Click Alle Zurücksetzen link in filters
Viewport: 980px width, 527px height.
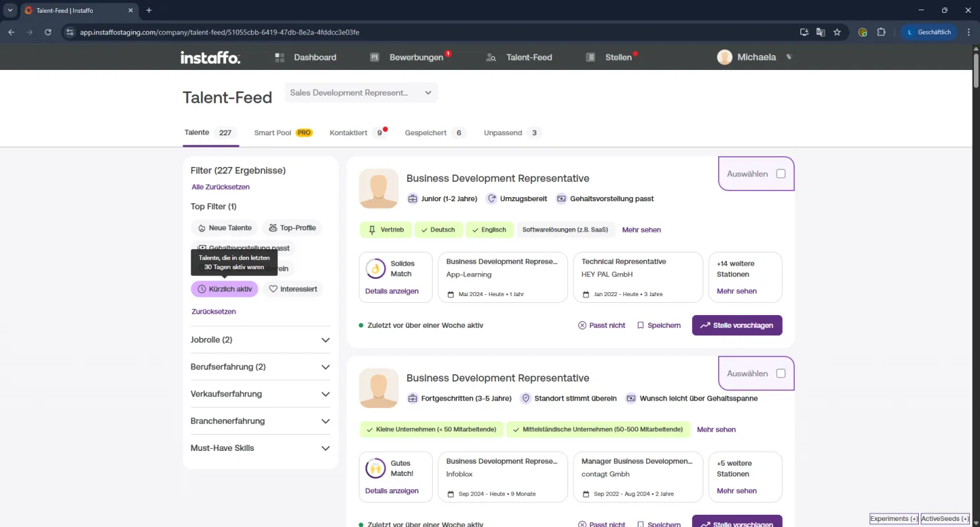[221, 187]
